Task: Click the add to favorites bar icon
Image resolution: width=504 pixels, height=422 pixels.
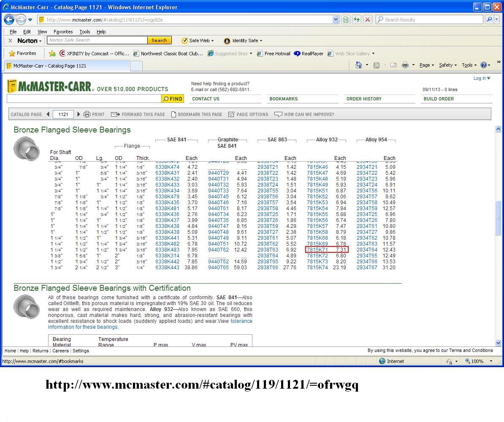Action: point(52,53)
